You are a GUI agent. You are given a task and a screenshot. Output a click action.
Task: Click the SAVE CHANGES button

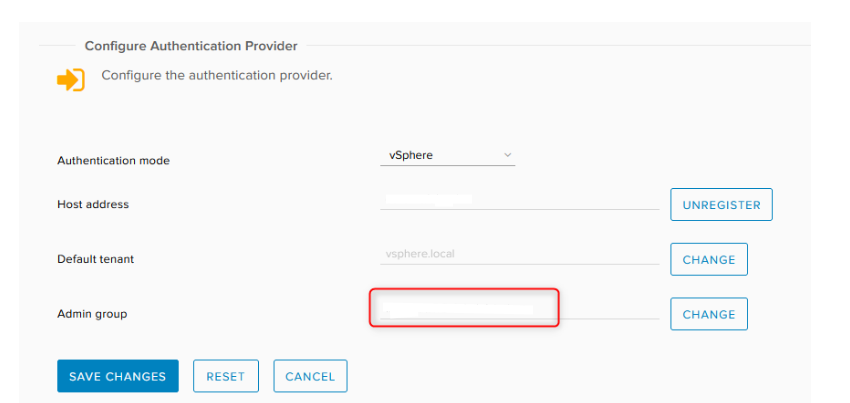(x=118, y=376)
